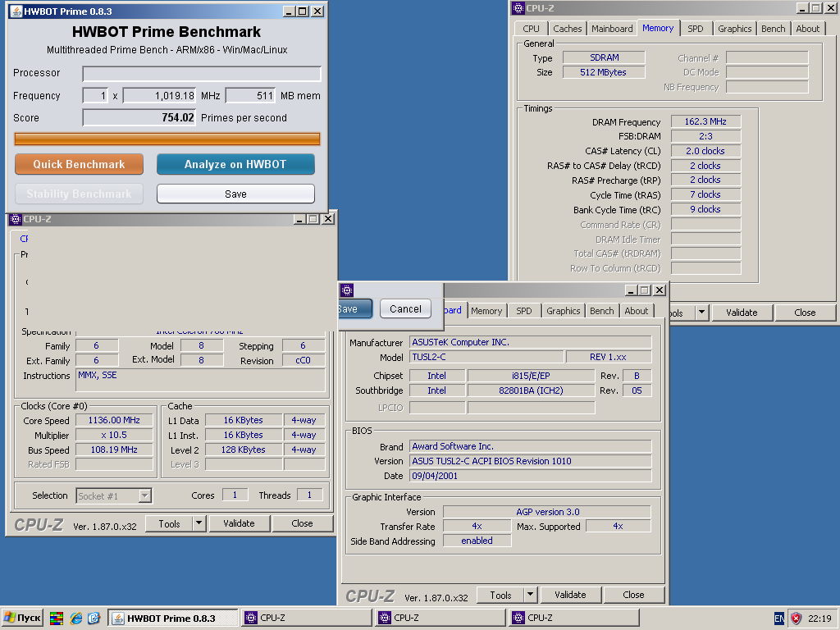
Task: Click Close in Mainboard CPU-Z window
Action: point(633,596)
